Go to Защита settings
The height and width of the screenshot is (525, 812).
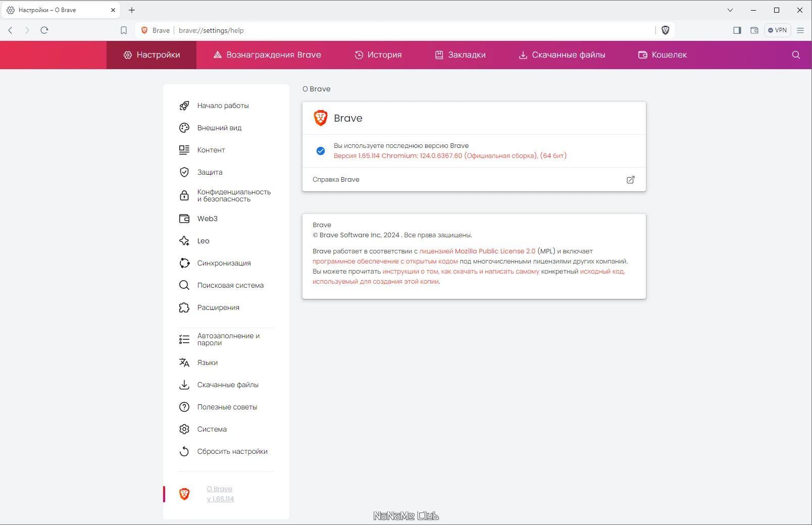tap(210, 172)
